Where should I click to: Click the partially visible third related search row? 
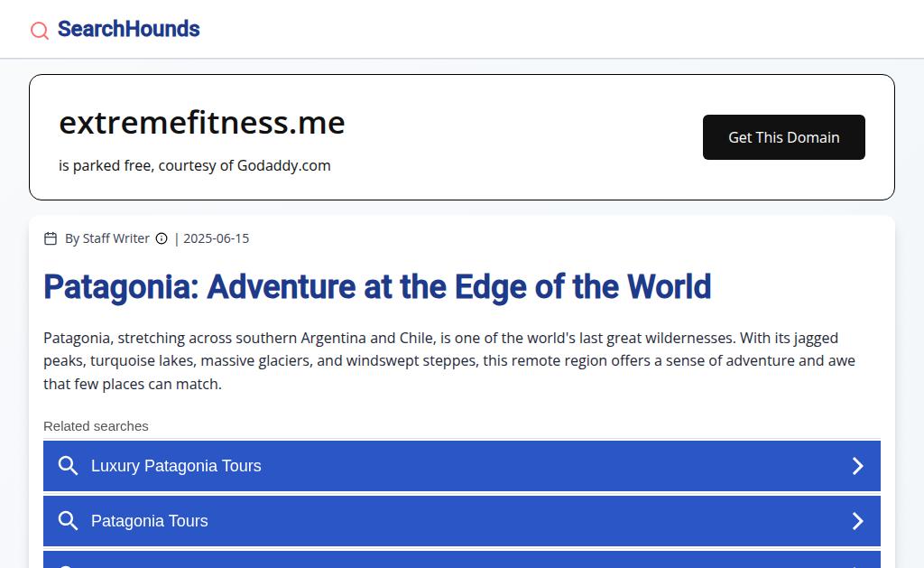[462, 561]
